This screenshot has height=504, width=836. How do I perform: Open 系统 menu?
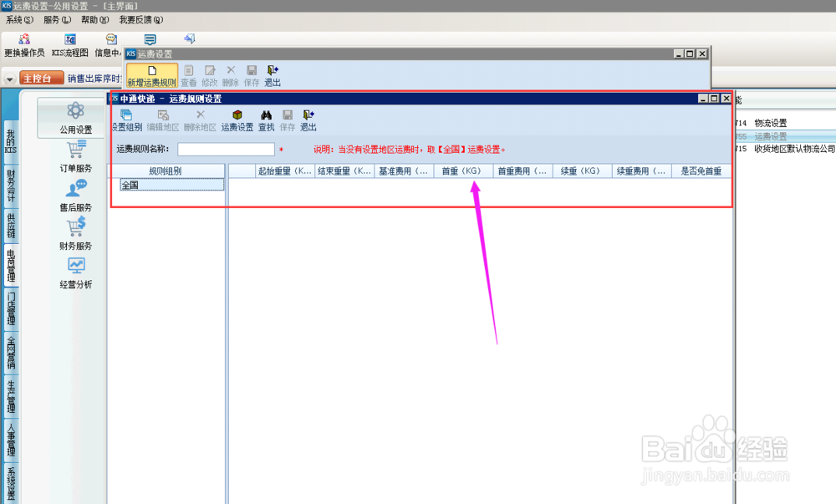point(19,20)
